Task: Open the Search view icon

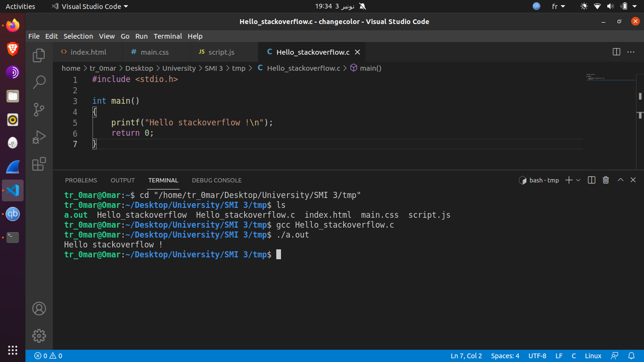Action: pos(39,82)
